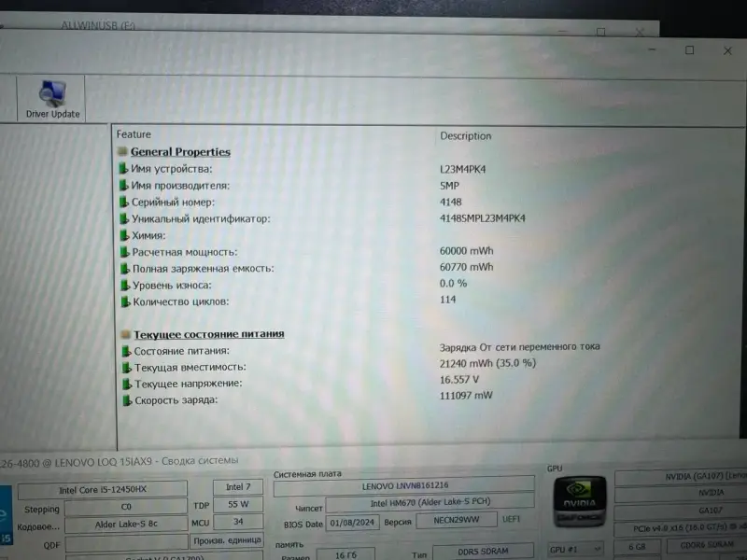Click the Зарядка От сети переменного тока value

(x=519, y=346)
